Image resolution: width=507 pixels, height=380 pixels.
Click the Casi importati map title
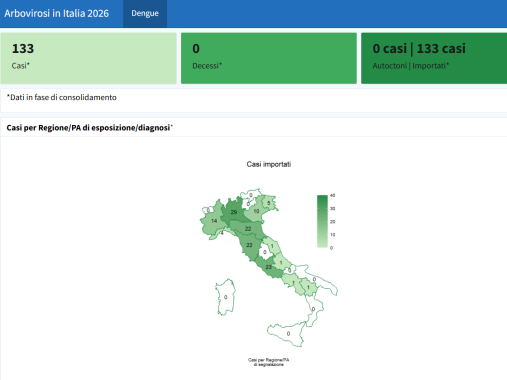[269, 164]
